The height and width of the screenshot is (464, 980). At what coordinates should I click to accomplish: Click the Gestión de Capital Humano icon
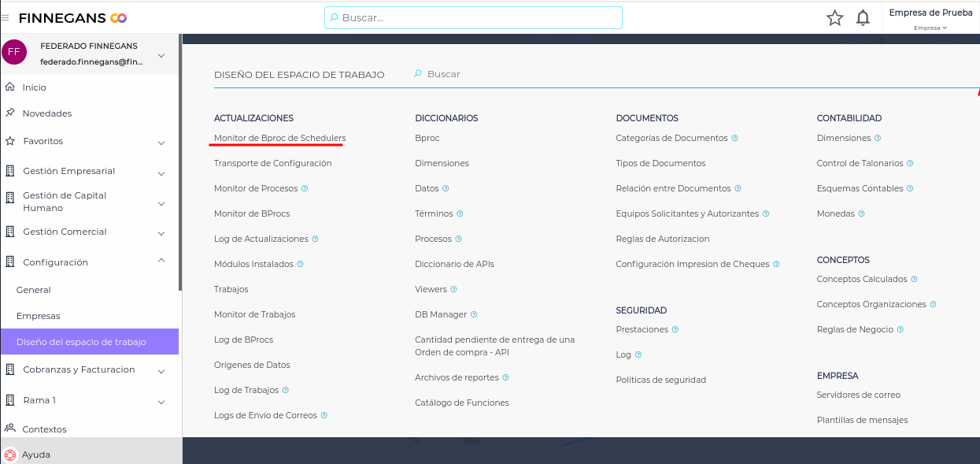pos(9,197)
